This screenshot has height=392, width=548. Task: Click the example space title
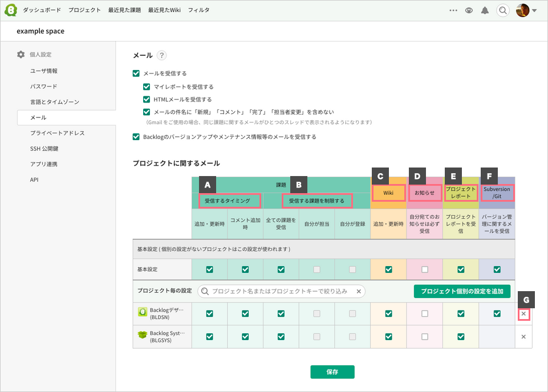40,31
